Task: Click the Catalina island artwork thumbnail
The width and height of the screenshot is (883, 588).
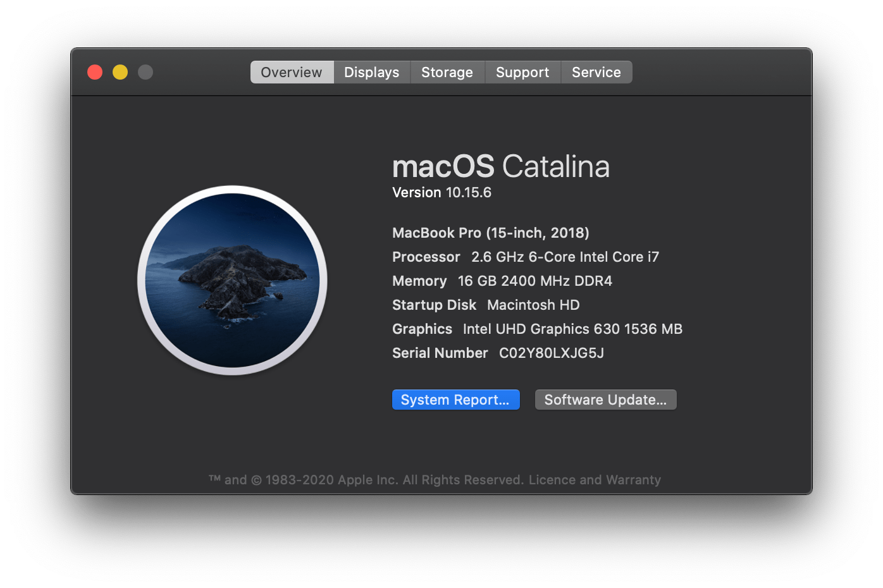Action: pos(234,280)
